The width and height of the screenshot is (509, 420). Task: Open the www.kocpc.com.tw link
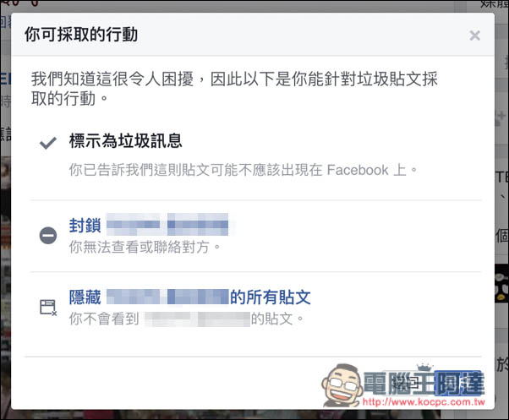point(424,402)
